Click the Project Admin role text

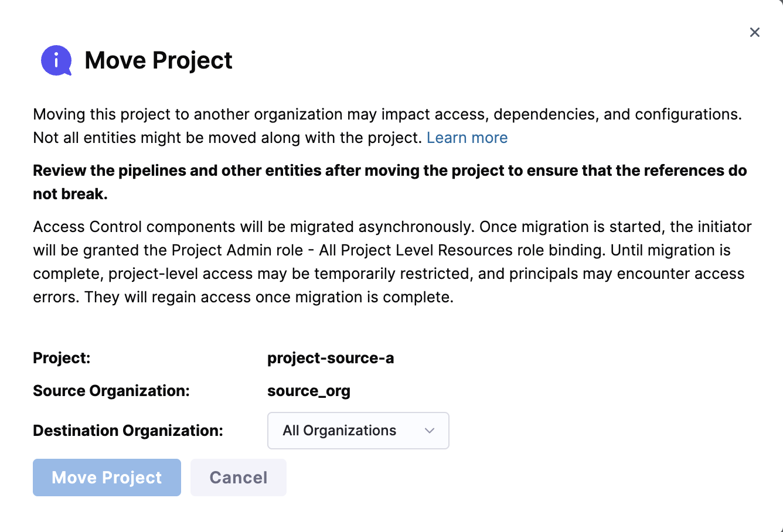(x=237, y=250)
